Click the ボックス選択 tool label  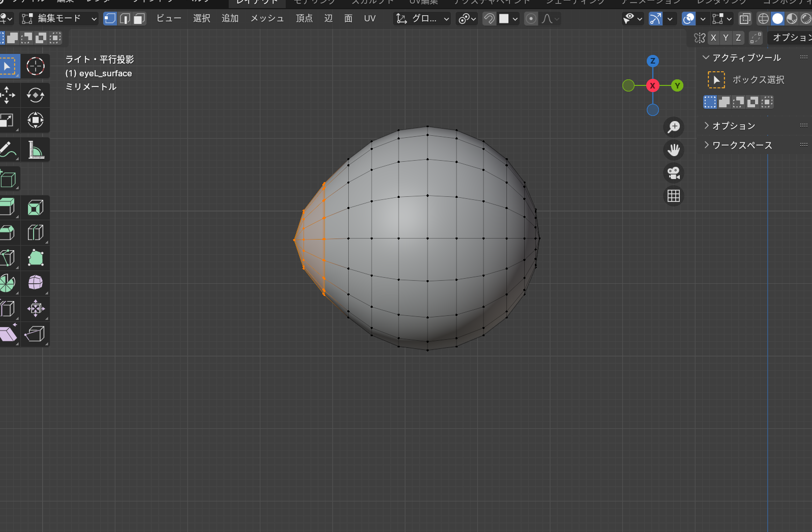758,80
